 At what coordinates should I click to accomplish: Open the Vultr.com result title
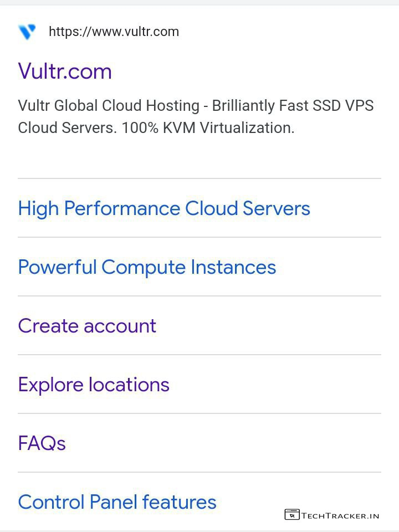pyautogui.click(x=65, y=71)
